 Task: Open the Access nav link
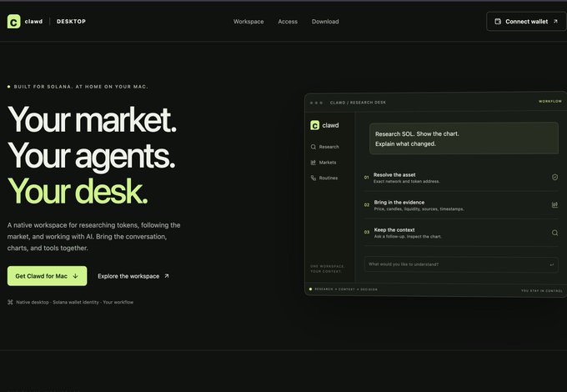coord(288,22)
